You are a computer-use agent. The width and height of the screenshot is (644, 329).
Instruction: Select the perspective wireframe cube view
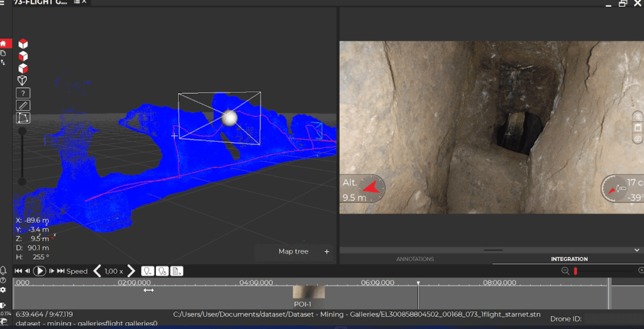coord(23,81)
